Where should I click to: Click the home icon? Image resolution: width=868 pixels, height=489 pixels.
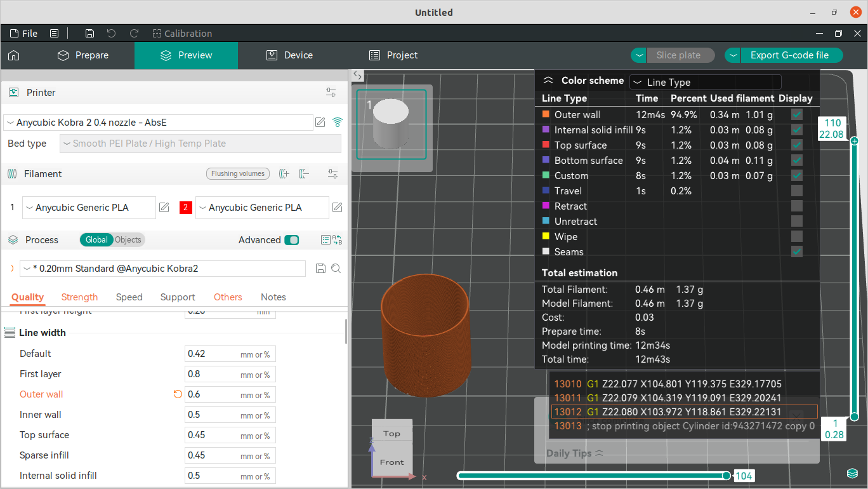pyautogui.click(x=14, y=55)
